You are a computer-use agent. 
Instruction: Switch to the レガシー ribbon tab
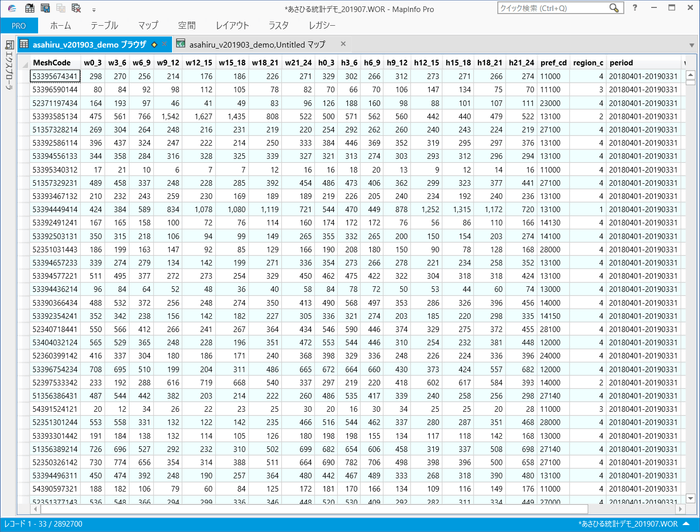(x=322, y=25)
